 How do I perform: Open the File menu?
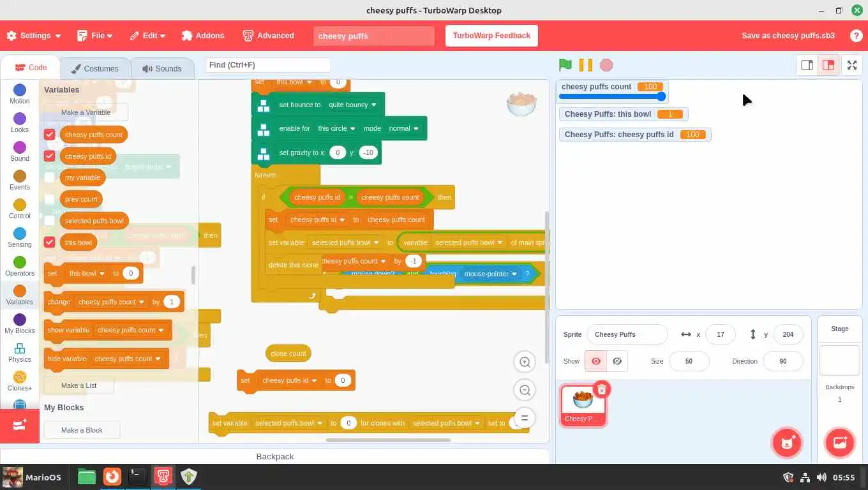95,36
